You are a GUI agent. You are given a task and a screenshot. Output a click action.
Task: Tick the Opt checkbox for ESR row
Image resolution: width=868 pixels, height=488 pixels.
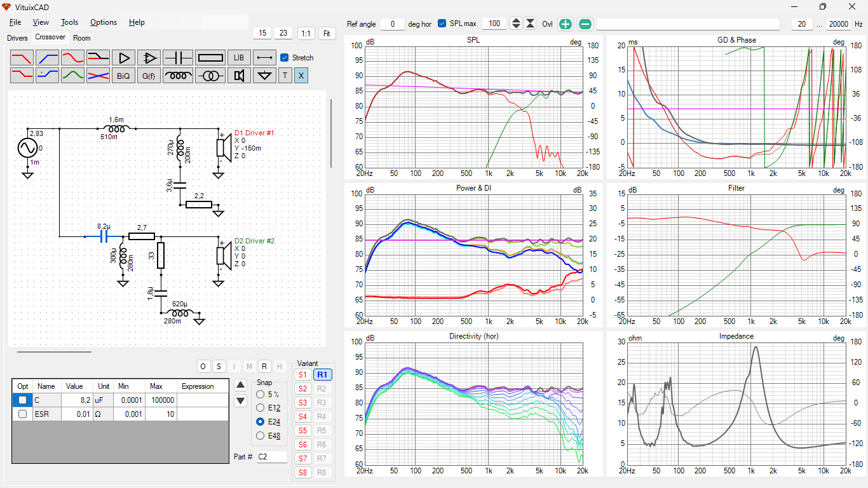tap(23, 414)
